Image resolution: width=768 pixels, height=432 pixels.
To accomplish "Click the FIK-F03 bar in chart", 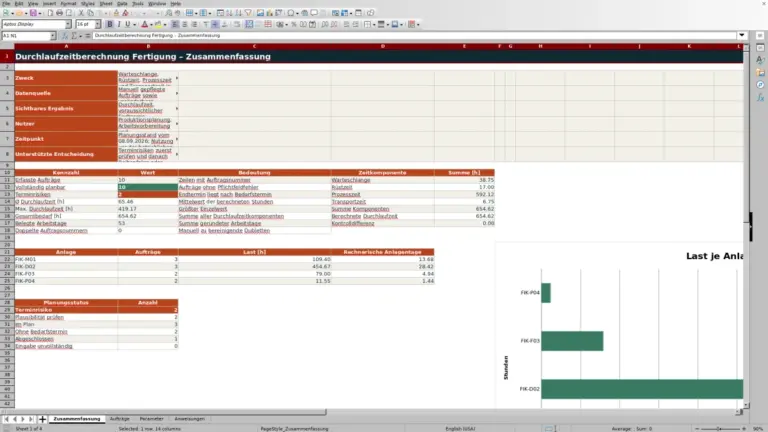I will tap(572, 341).
